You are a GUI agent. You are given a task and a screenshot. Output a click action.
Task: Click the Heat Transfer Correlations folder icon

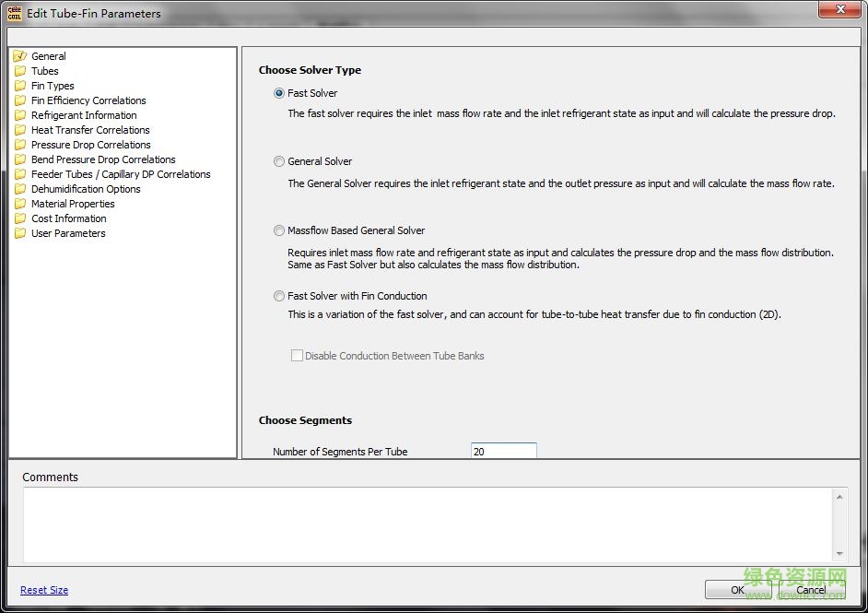click(x=20, y=130)
